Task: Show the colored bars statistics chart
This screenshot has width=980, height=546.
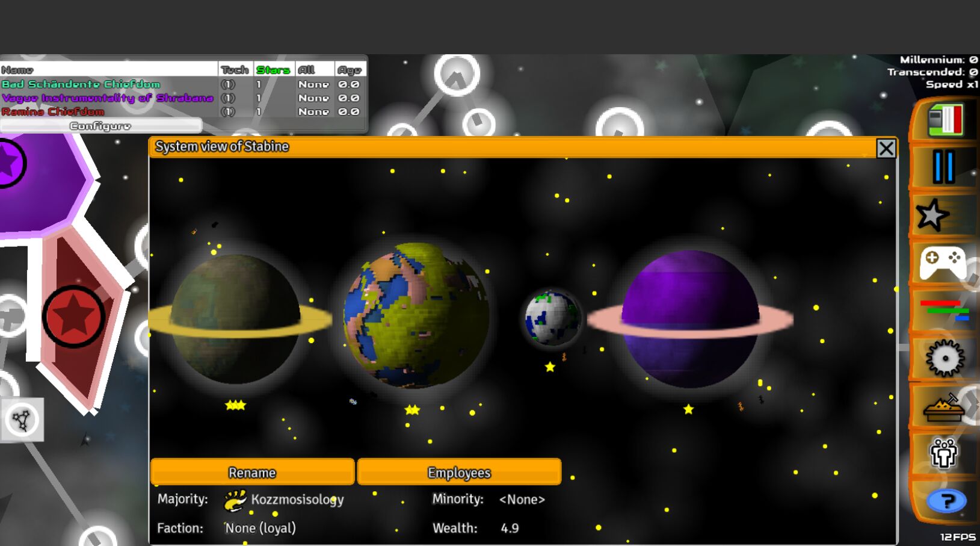Action: [x=944, y=310]
